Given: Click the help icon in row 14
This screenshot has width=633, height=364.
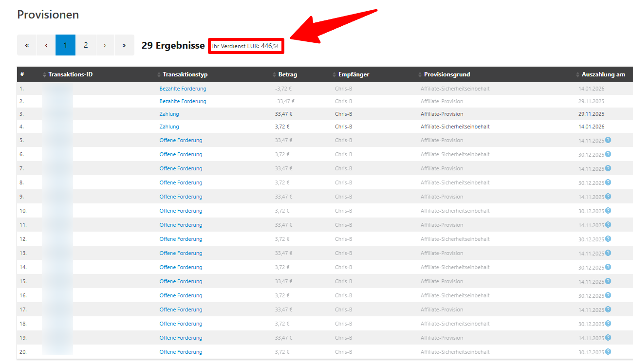Looking at the screenshot, I should pos(608,267).
